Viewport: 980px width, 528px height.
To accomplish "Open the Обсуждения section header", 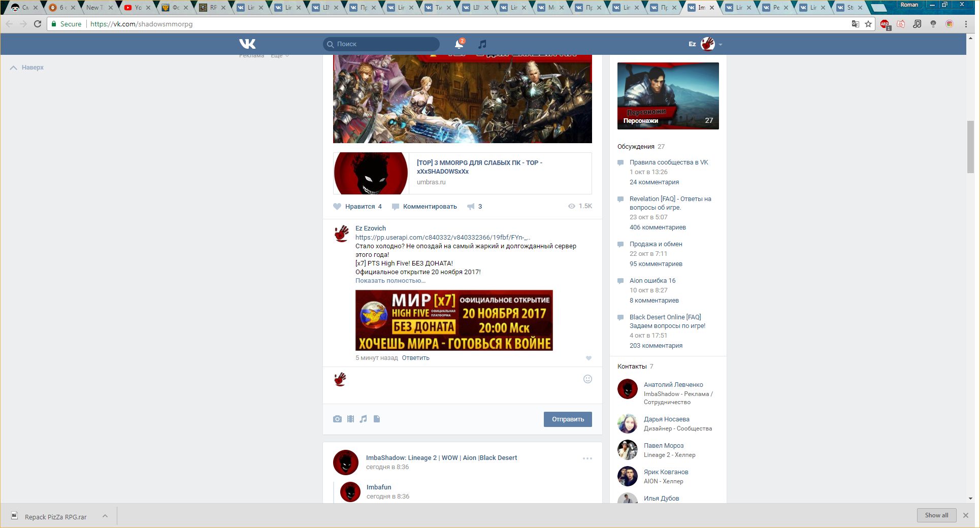I will pyautogui.click(x=636, y=147).
